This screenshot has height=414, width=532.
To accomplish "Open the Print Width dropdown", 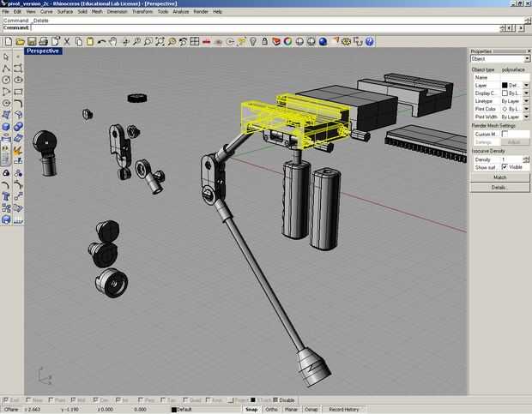I will click(x=526, y=117).
